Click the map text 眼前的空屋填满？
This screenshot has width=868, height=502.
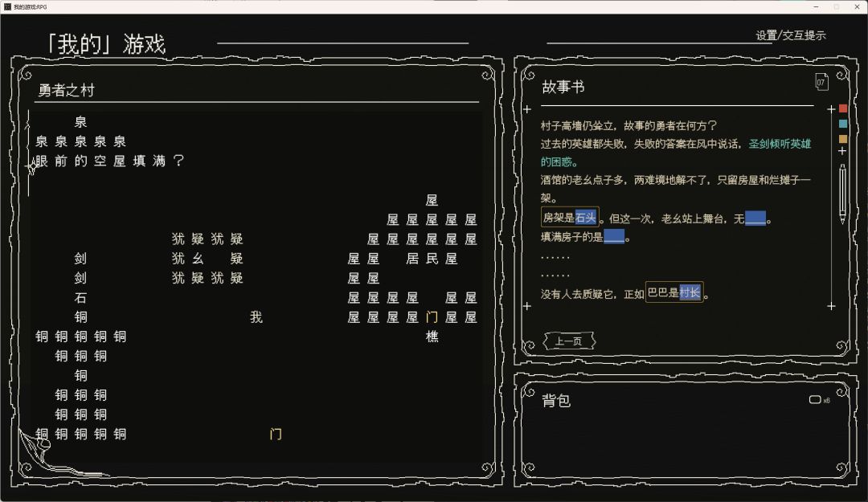click(x=109, y=161)
